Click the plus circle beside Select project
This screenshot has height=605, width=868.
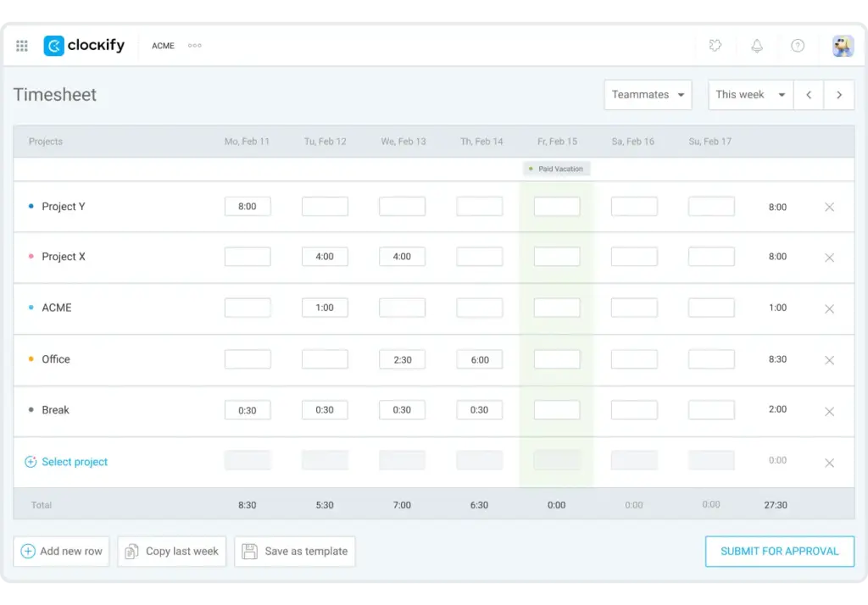coord(29,462)
